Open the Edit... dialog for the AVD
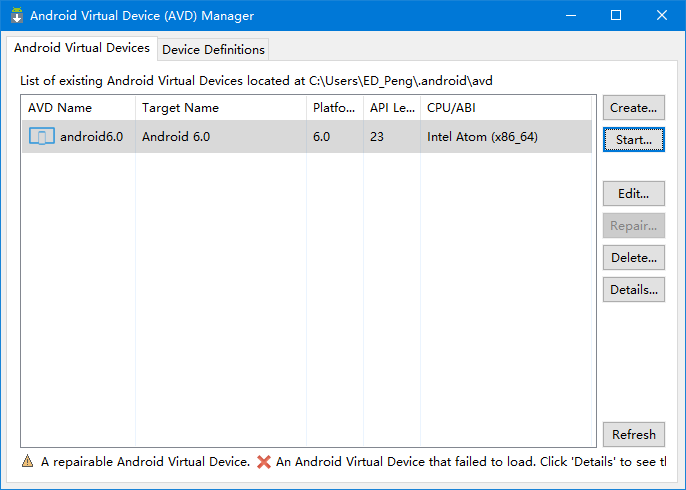Image resolution: width=686 pixels, height=490 pixels. coord(633,194)
